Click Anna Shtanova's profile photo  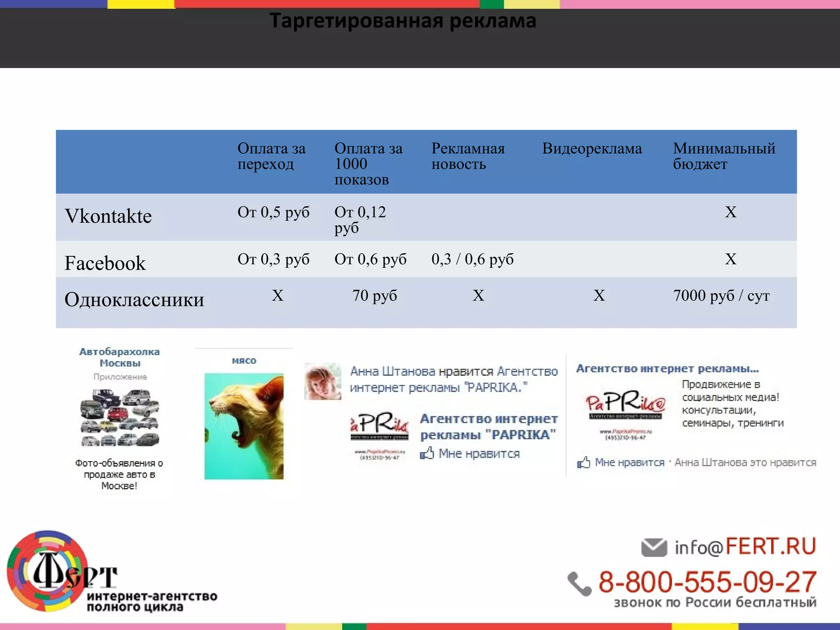click(x=323, y=381)
